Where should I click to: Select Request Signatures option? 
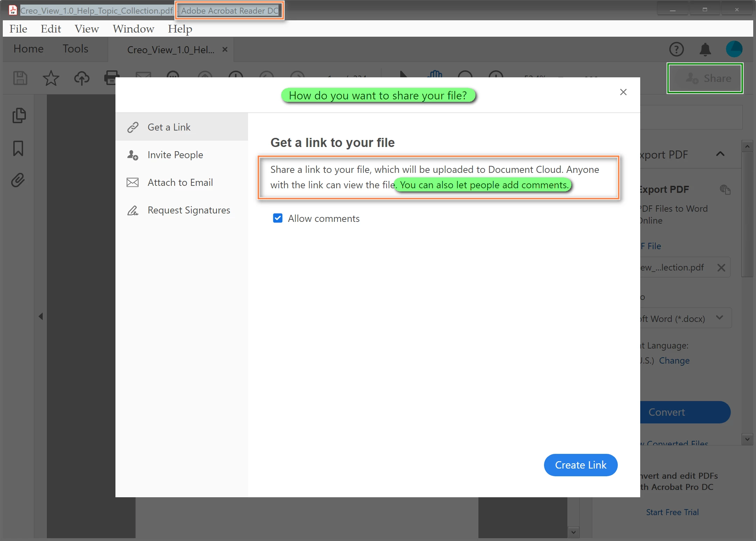point(189,210)
